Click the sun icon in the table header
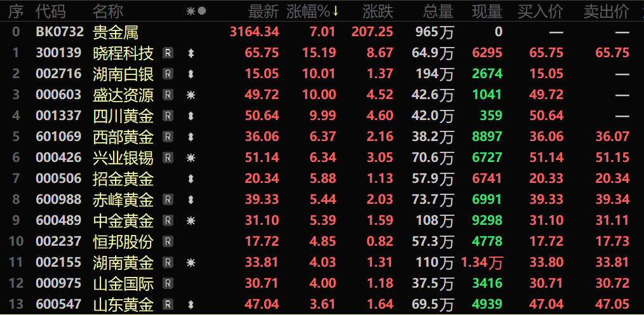The height and width of the screenshot is (315, 644). [191, 11]
